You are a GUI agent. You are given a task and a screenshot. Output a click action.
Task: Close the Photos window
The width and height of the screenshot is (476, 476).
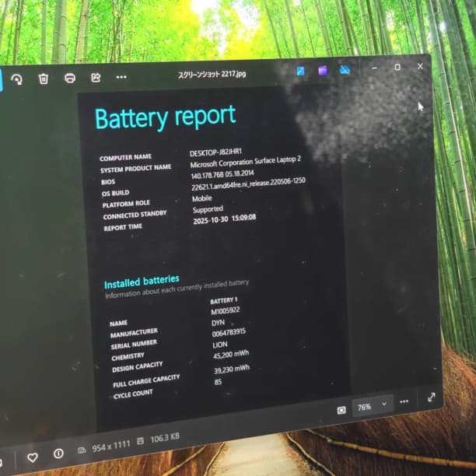(420, 66)
